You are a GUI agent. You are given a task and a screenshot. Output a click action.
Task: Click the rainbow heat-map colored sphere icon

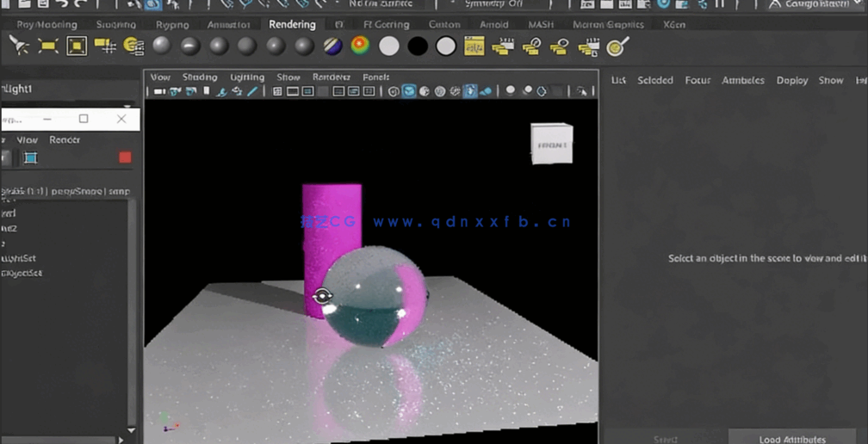(360, 46)
